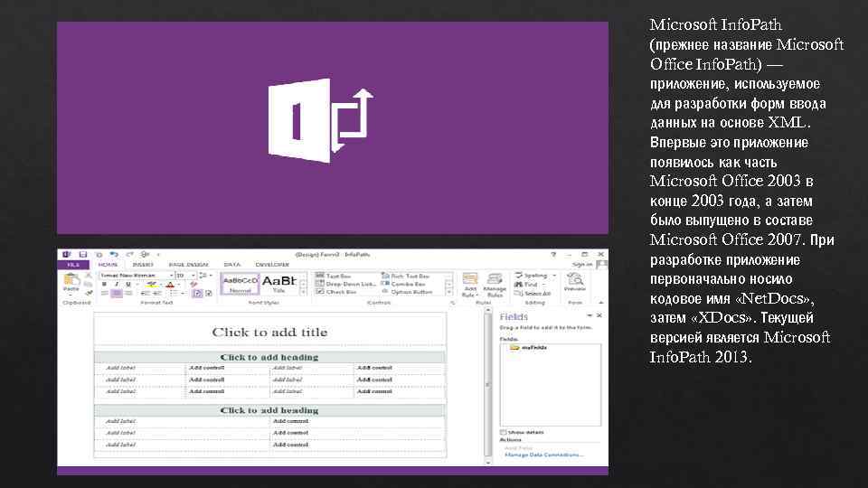Apply red font color
The image size is (868, 488).
(x=170, y=285)
